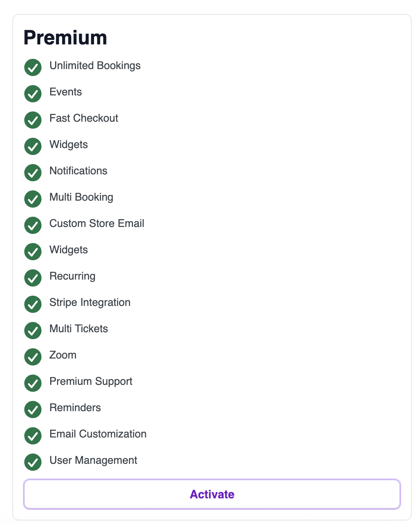
Task: Select the Custom Store Email label
Action: [x=97, y=223]
